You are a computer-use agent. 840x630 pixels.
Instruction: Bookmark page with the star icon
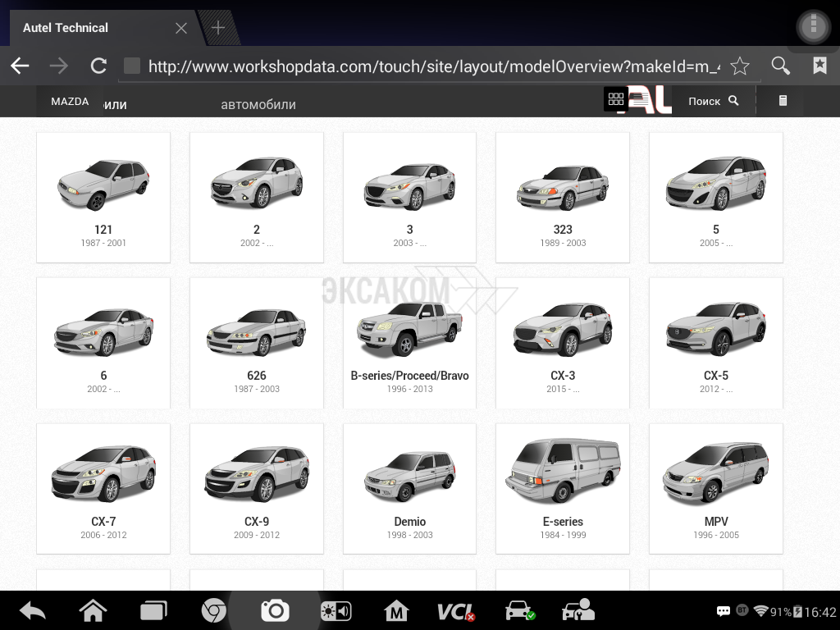coord(740,66)
